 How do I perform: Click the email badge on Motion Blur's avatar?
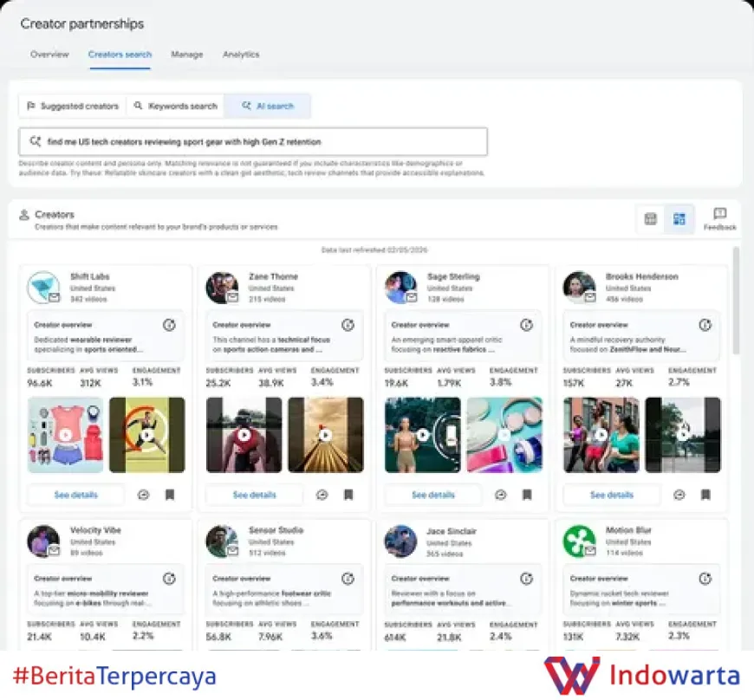pos(589,550)
